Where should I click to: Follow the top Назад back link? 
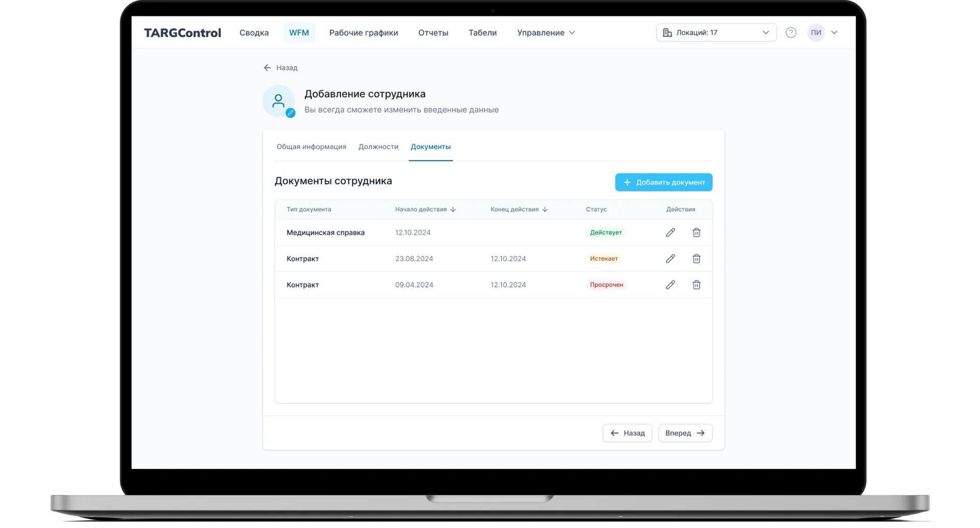[280, 67]
